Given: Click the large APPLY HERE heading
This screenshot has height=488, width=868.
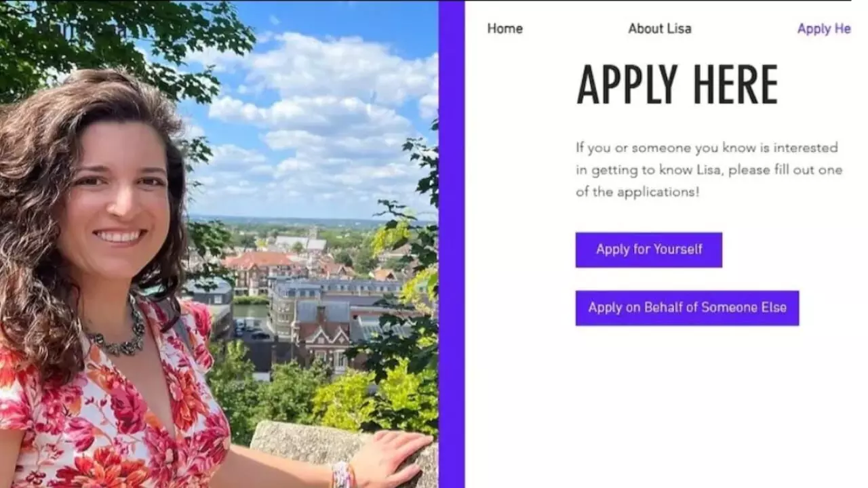Looking at the screenshot, I should 677,85.
